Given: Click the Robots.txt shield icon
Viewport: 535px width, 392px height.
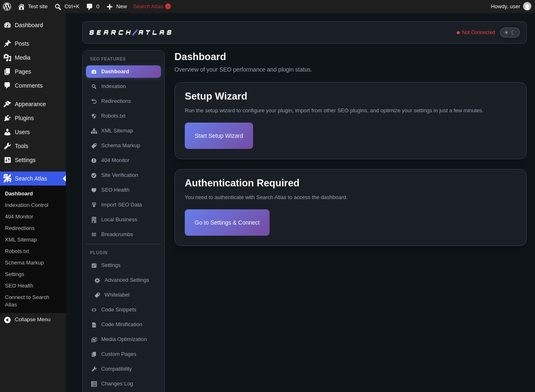Looking at the screenshot, I should coord(94,116).
